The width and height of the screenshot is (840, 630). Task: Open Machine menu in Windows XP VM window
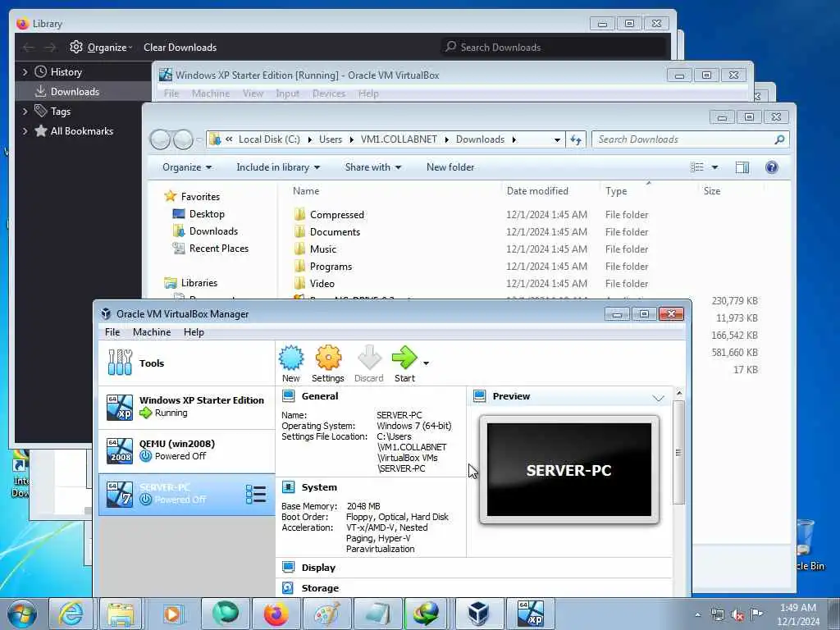click(211, 94)
